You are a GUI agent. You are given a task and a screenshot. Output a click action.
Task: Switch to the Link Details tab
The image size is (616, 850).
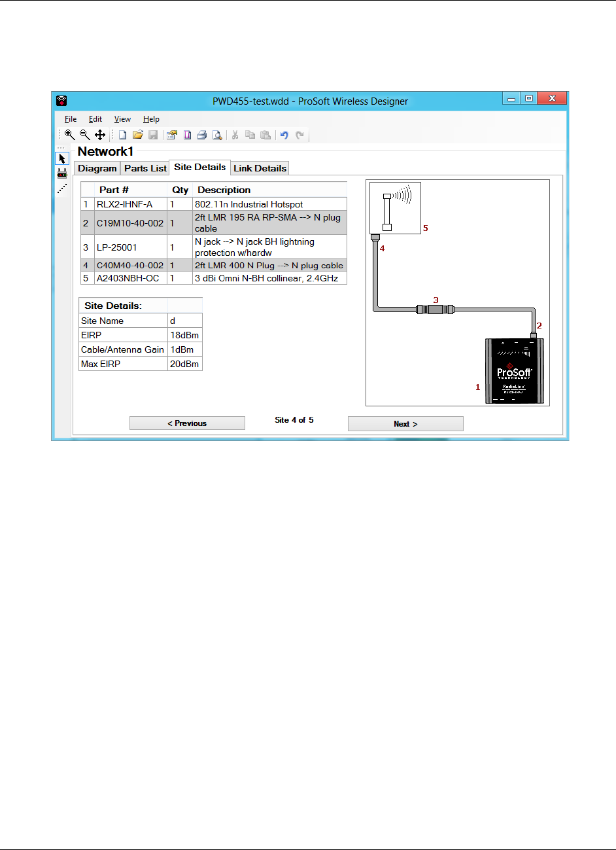point(260,168)
